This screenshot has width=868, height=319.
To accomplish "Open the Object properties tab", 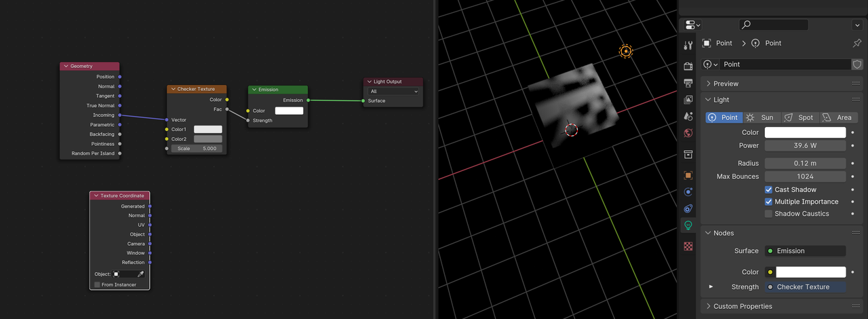I will pos(688,175).
